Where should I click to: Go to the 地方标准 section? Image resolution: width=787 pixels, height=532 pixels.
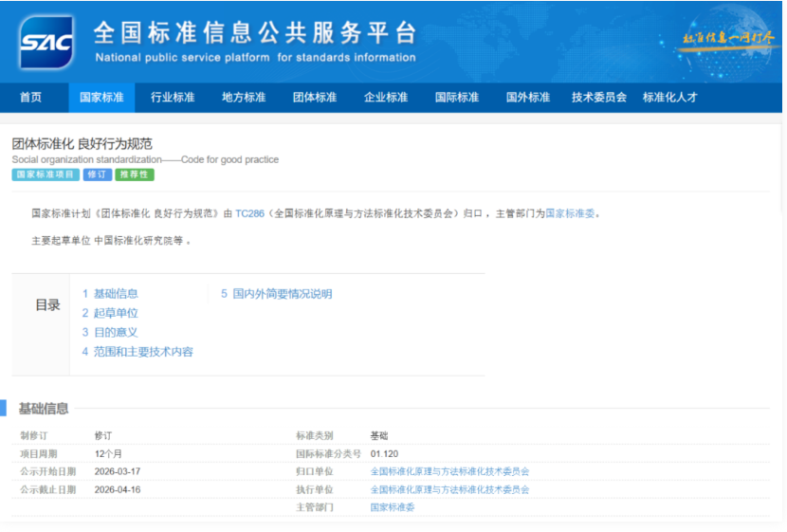pyautogui.click(x=244, y=98)
